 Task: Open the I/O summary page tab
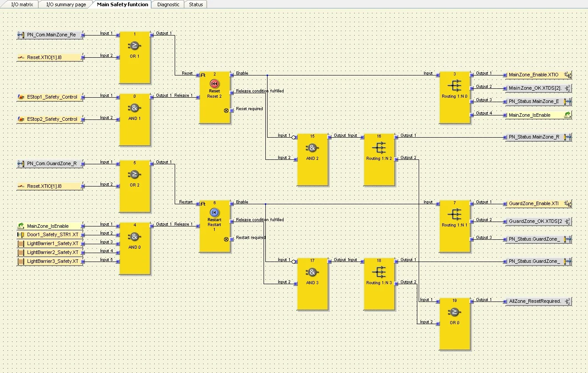pyautogui.click(x=66, y=4)
